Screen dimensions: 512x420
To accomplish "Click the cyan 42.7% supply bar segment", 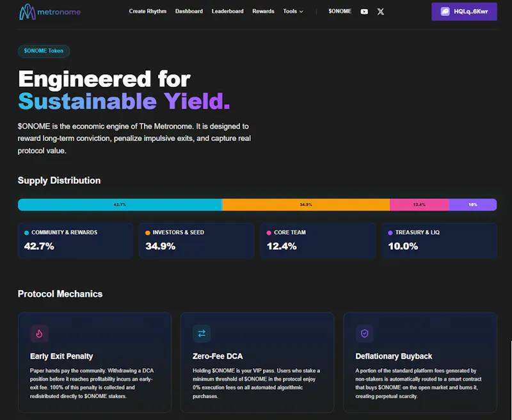I will 120,204.
